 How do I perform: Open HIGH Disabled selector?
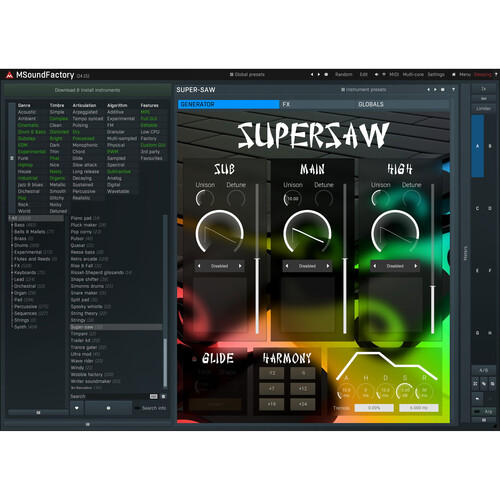click(x=395, y=266)
